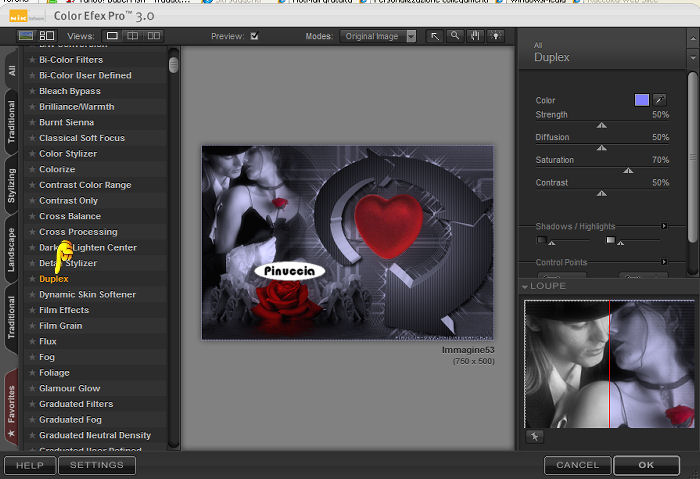Switch to side-by-side preview view
Image resolution: width=700 pixels, height=479 pixels.
pyautogui.click(x=154, y=36)
